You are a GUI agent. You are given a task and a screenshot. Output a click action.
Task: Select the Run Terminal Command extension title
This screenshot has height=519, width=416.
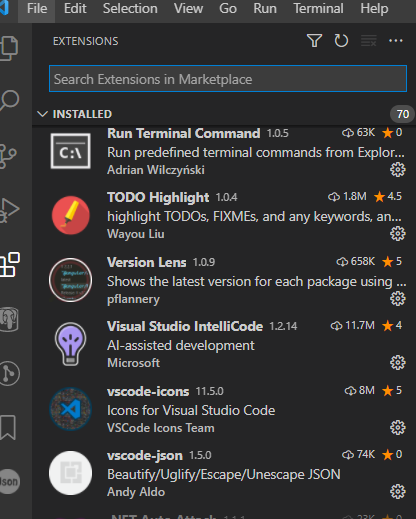pyautogui.click(x=184, y=133)
